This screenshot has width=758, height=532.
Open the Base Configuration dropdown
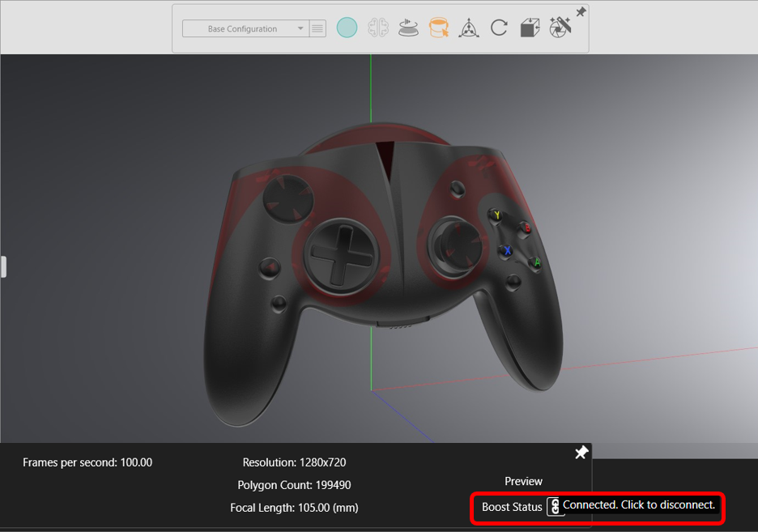pos(242,28)
